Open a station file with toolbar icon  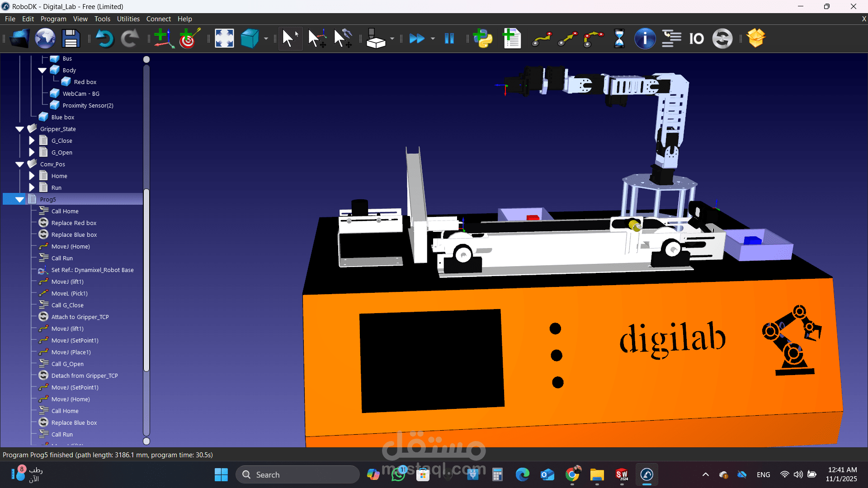pos(19,38)
